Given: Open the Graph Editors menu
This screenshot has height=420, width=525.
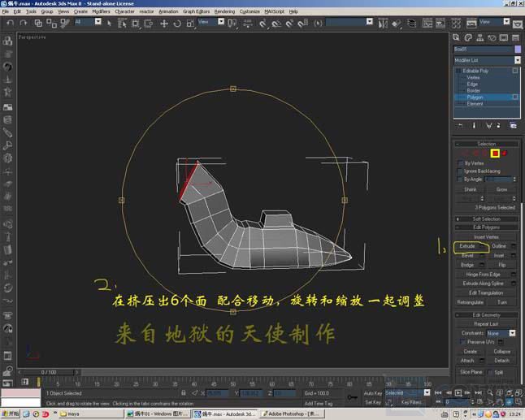Looking at the screenshot, I should (x=196, y=11).
